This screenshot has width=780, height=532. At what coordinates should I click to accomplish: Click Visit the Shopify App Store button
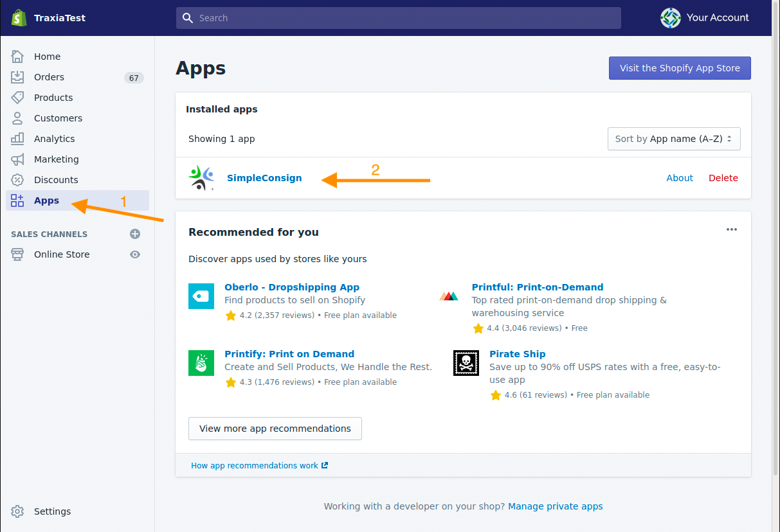pyautogui.click(x=680, y=68)
